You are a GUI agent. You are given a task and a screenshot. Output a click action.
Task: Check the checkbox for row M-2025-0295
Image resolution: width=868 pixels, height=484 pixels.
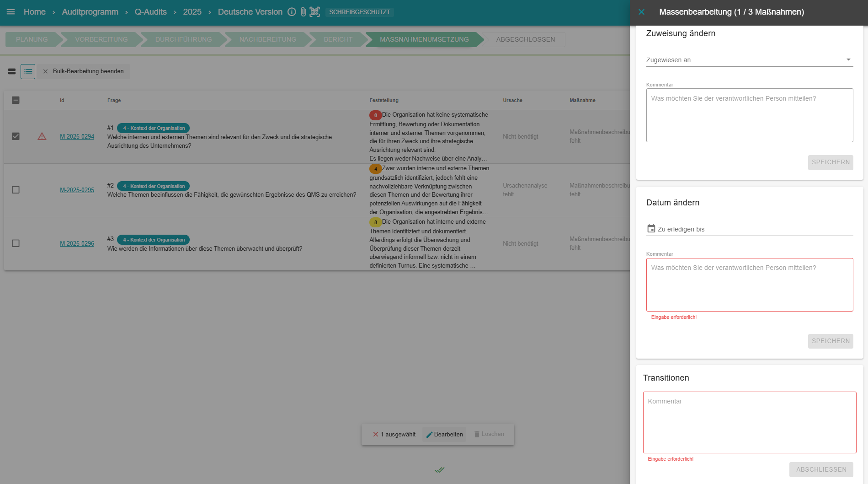click(16, 190)
